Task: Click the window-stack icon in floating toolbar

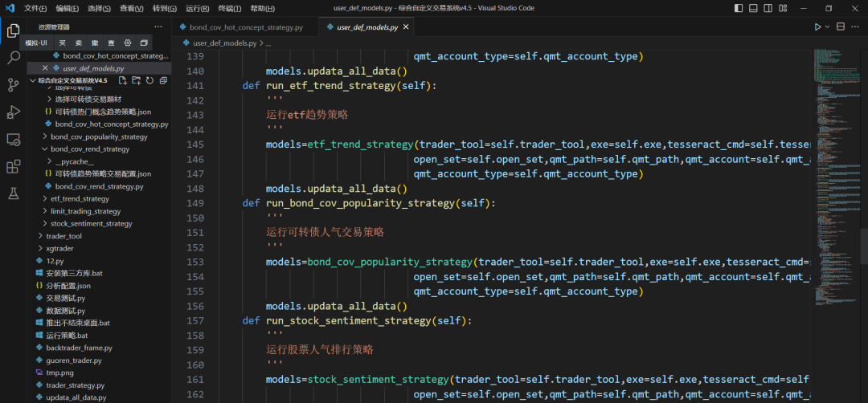Action: (x=144, y=43)
